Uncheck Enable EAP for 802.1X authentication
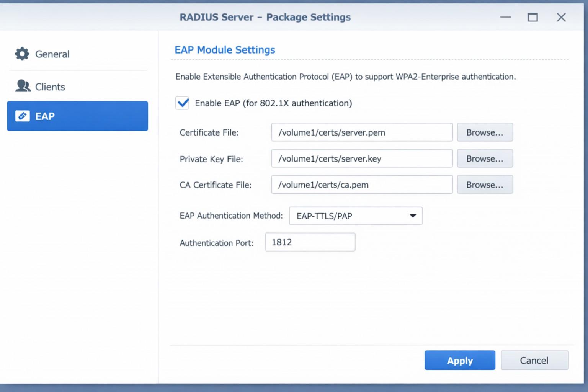The height and width of the screenshot is (392, 588). pos(183,103)
